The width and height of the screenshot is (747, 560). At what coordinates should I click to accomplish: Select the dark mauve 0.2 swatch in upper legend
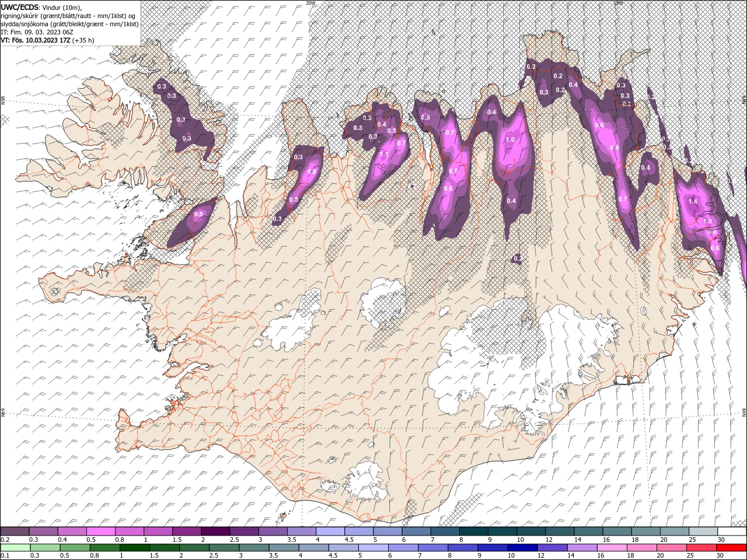coord(15,531)
